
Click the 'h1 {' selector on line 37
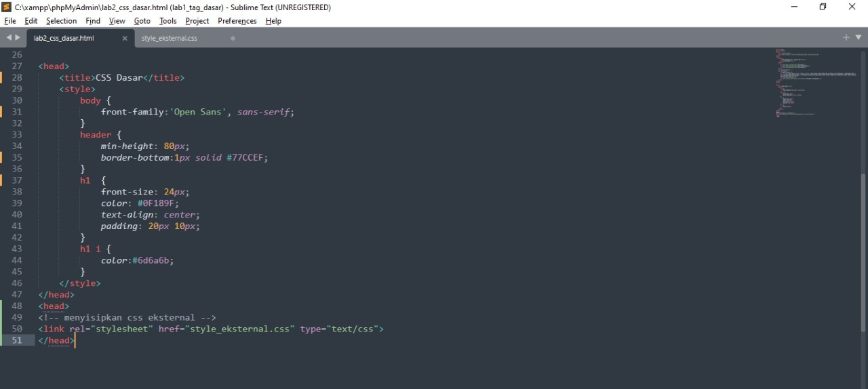[x=94, y=180]
